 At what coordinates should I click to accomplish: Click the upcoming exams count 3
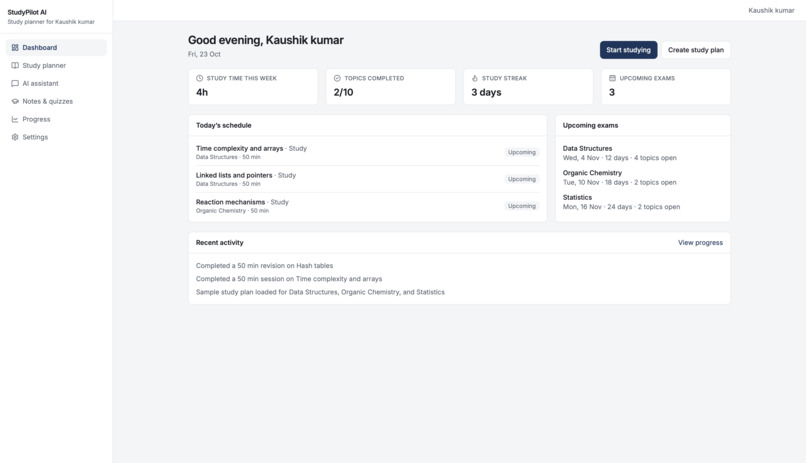point(612,92)
